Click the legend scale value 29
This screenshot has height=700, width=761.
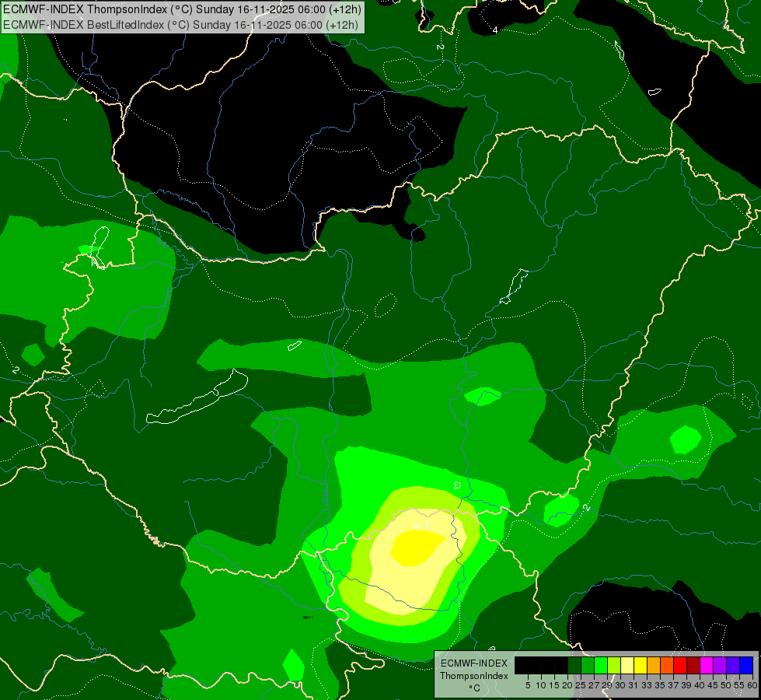coord(606,685)
